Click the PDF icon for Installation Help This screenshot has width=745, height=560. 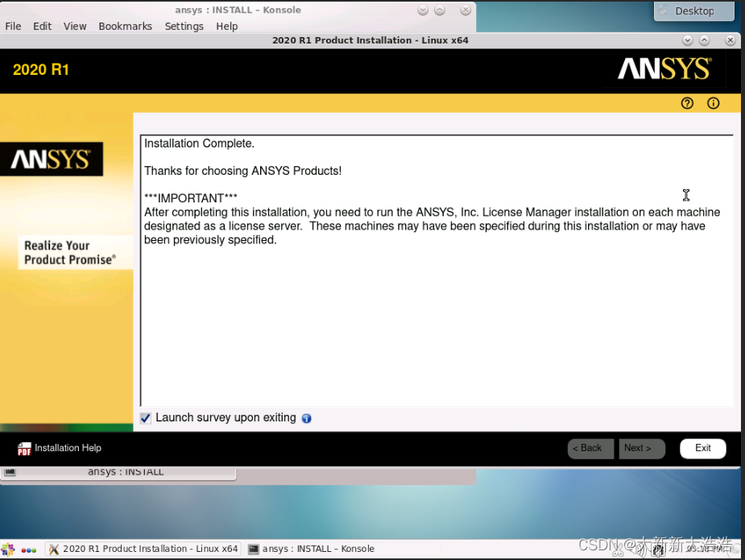[24, 449]
